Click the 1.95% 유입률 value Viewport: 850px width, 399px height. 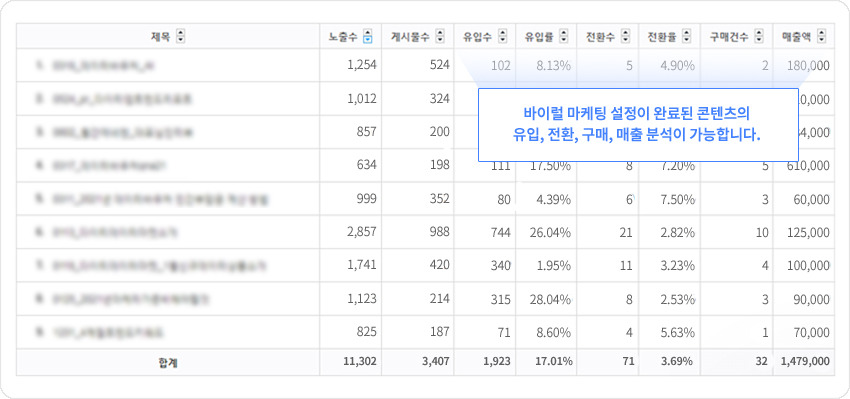(x=553, y=266)
